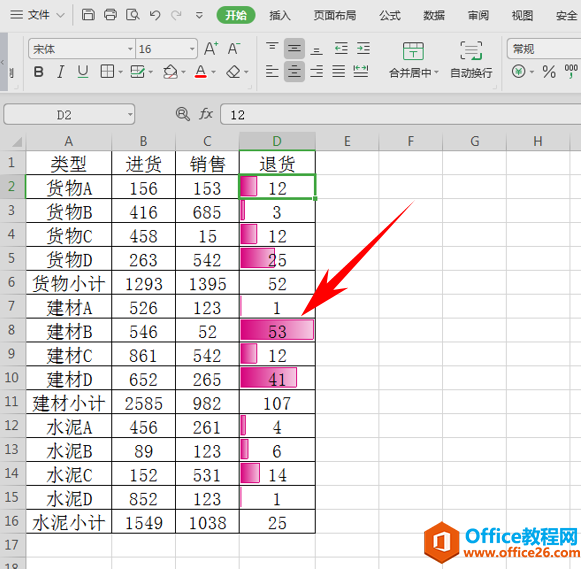The image size is (587, 570).
Task: Switch to the 审阅 tab
Action: tap(478, 15)
